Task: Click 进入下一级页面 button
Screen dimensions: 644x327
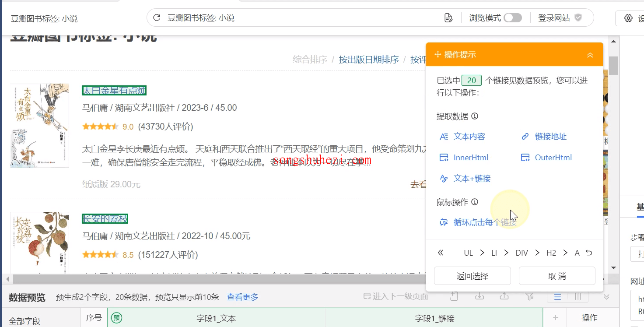Action: click(x=395, y=296)
